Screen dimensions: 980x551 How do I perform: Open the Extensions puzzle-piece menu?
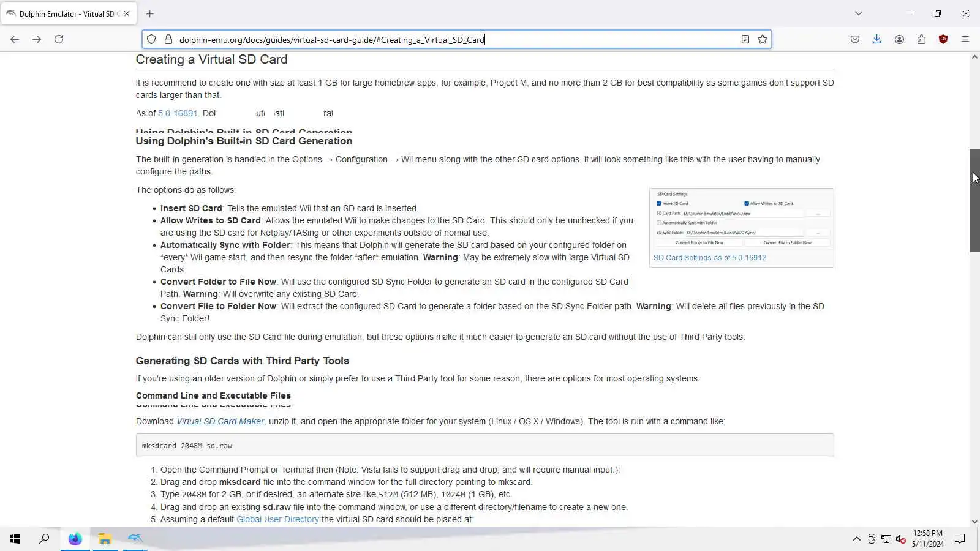click(921, 39)
